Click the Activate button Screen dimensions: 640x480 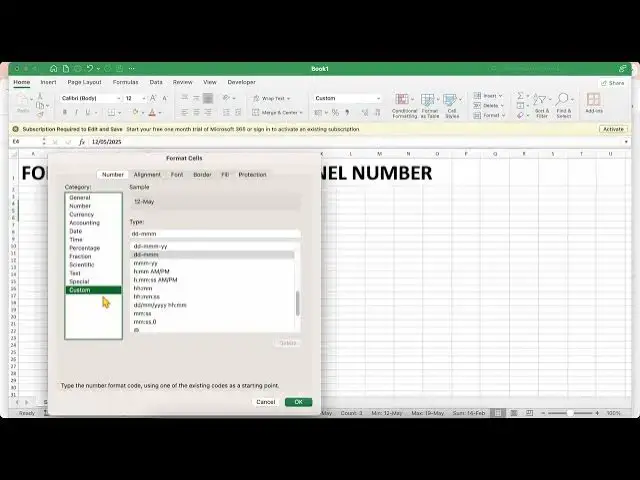[x=613, y=129]
